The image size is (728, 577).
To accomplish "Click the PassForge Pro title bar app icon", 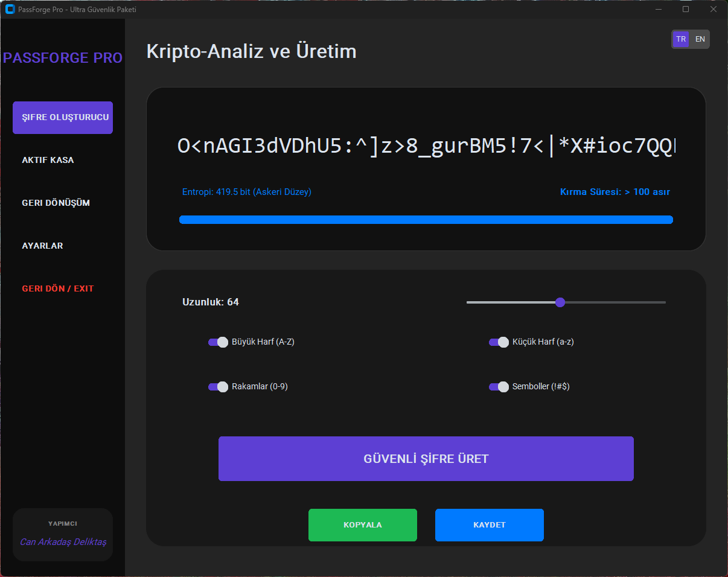I will pos(10,9).
